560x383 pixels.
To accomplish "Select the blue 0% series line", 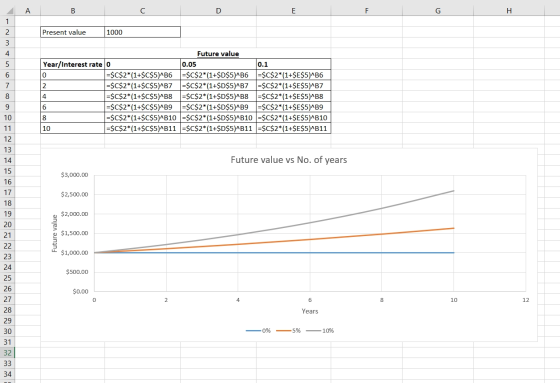I will (274, 253).
